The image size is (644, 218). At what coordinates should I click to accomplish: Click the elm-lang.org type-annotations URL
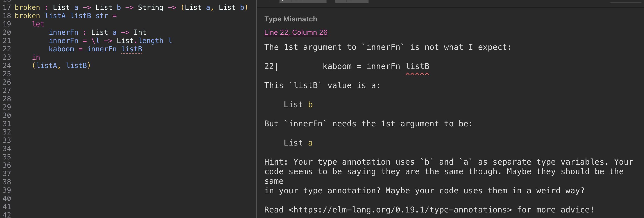pyautogui.click(x=400, y=210)
